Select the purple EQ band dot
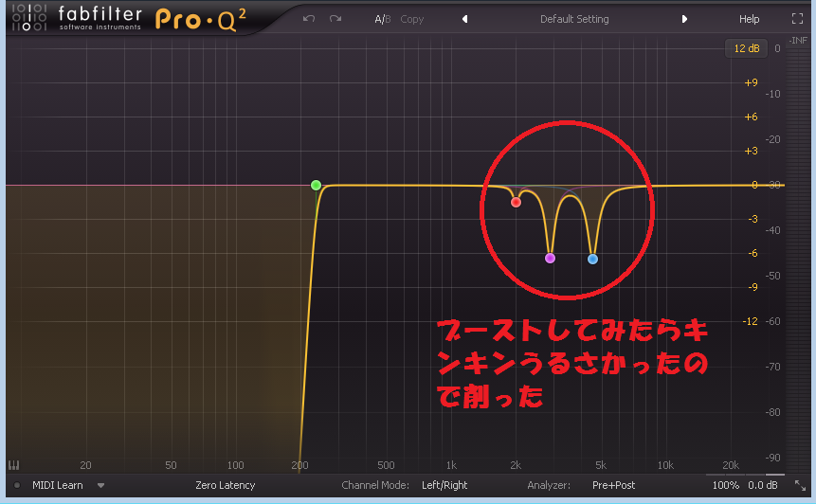The width and height of the screenshot is (816, 504). 550,259
